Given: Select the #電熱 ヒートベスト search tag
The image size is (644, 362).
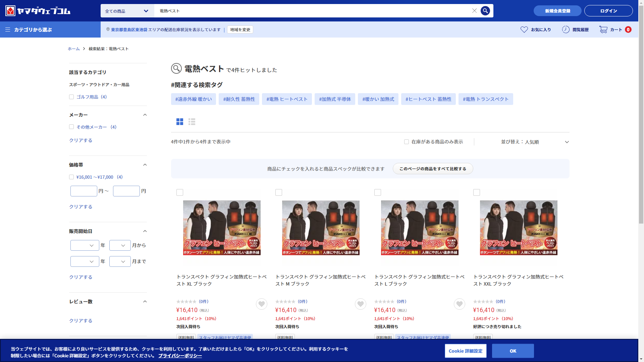Looking at the screenshot, I should coord(287,99).
